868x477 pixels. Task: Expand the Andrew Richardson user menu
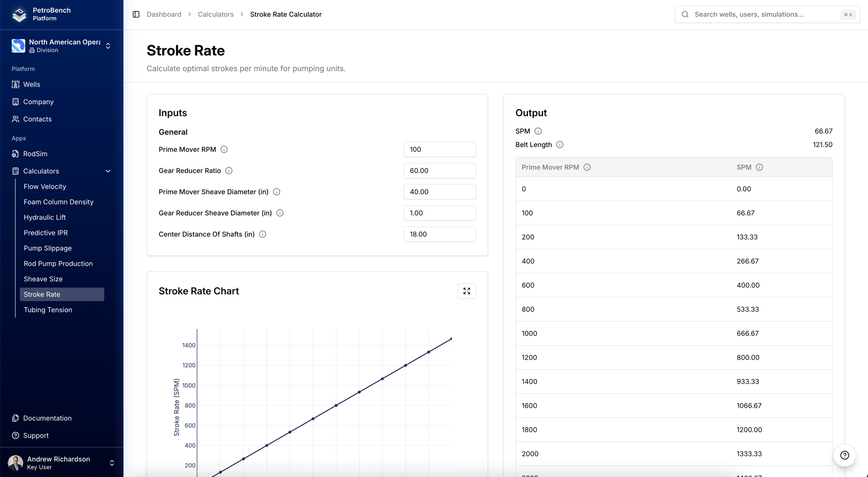click(111, 463)
